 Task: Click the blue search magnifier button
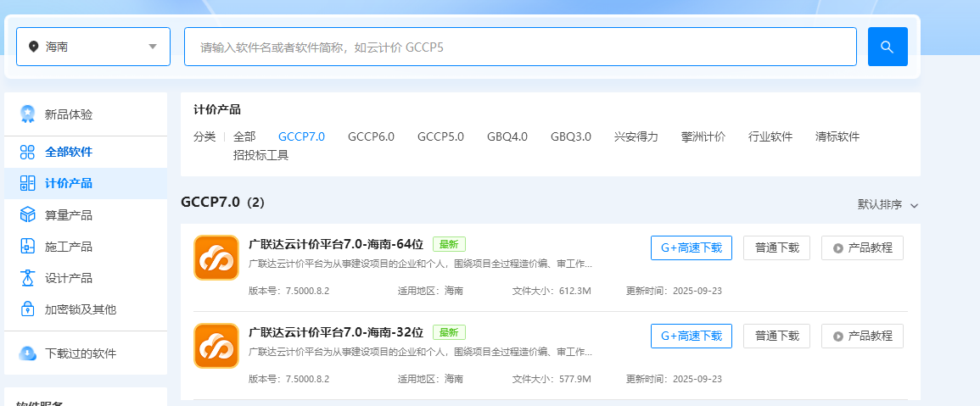click(888, 47)
